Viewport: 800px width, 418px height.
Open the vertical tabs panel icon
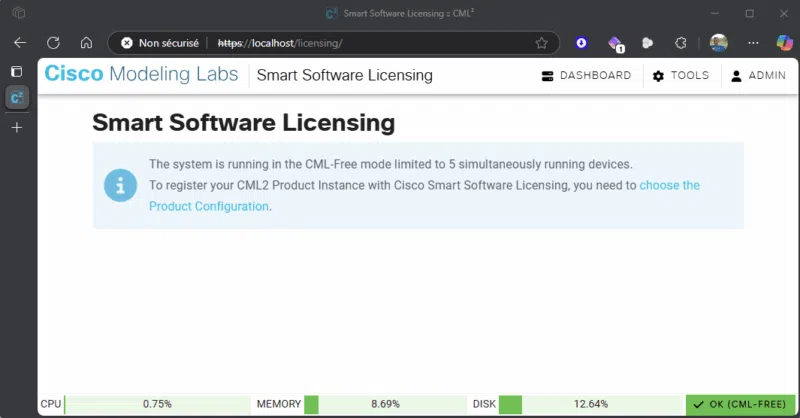(17, 72)
